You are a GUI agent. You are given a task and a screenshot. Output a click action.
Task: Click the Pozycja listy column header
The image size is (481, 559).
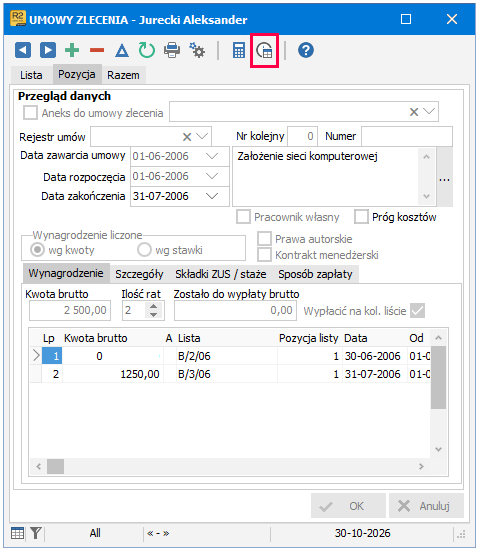point(308,338)
